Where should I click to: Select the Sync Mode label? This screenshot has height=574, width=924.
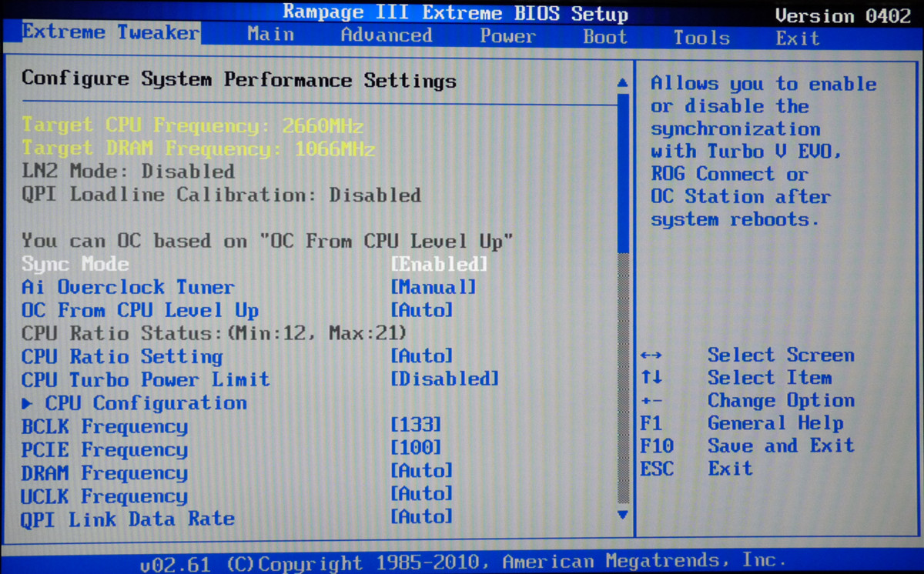pos(75,265)
